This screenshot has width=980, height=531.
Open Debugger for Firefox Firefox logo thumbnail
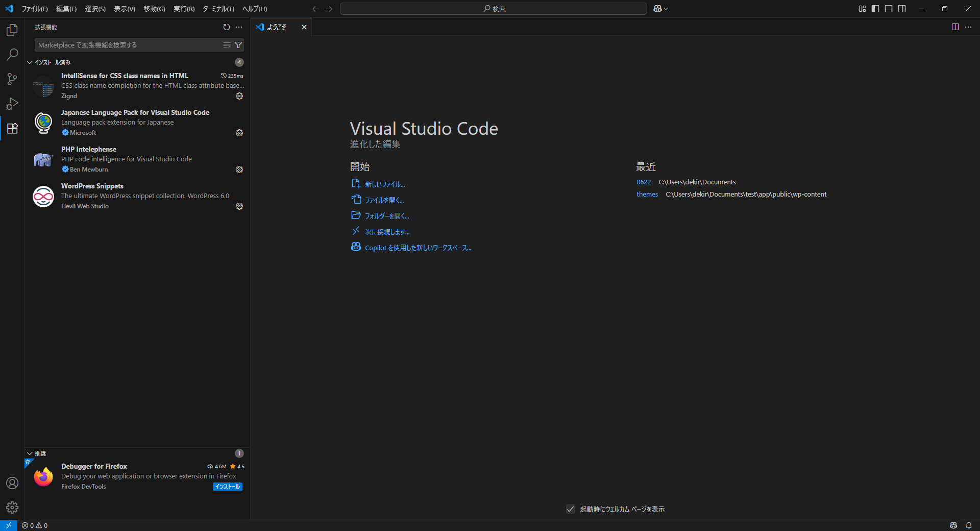click(x=43, y=477)
